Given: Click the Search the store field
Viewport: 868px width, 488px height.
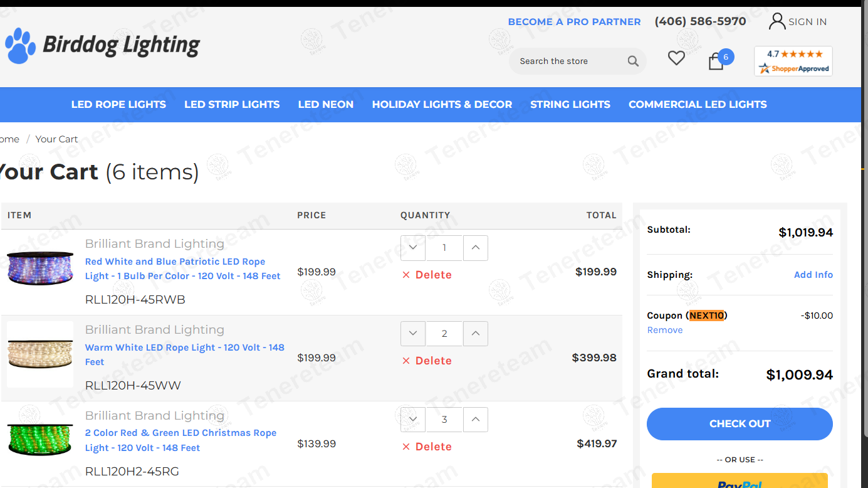Looking at the screenshot, I should coord(567,61).
